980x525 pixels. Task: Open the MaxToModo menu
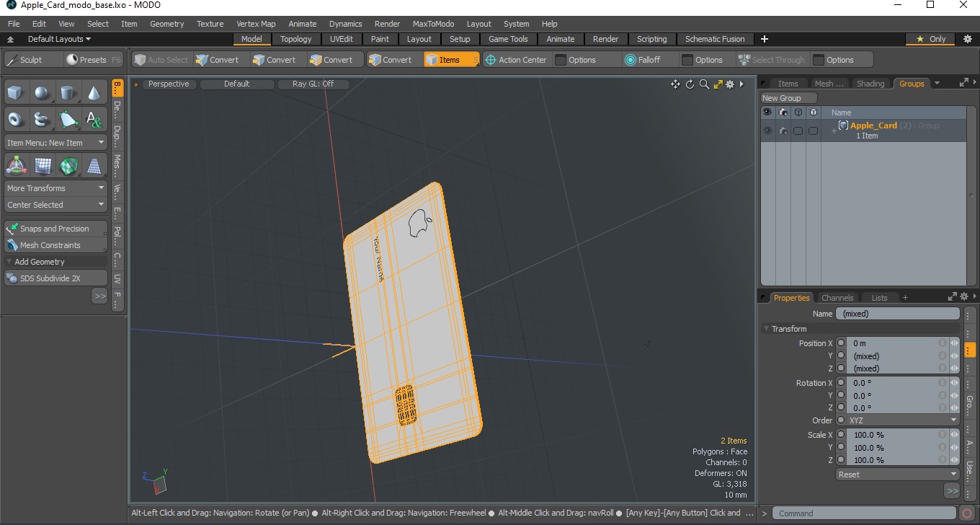coord(433,24)
